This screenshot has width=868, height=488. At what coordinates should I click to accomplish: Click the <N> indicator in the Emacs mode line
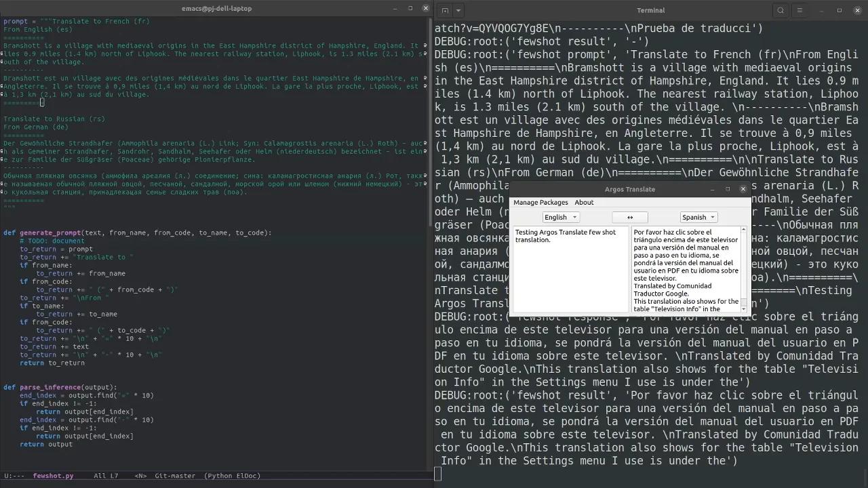point(139,476)
